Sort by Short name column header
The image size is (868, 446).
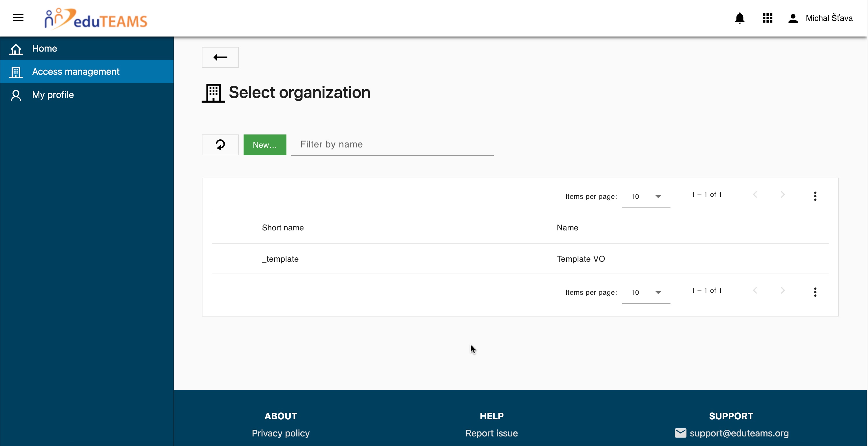coord(283,227)
